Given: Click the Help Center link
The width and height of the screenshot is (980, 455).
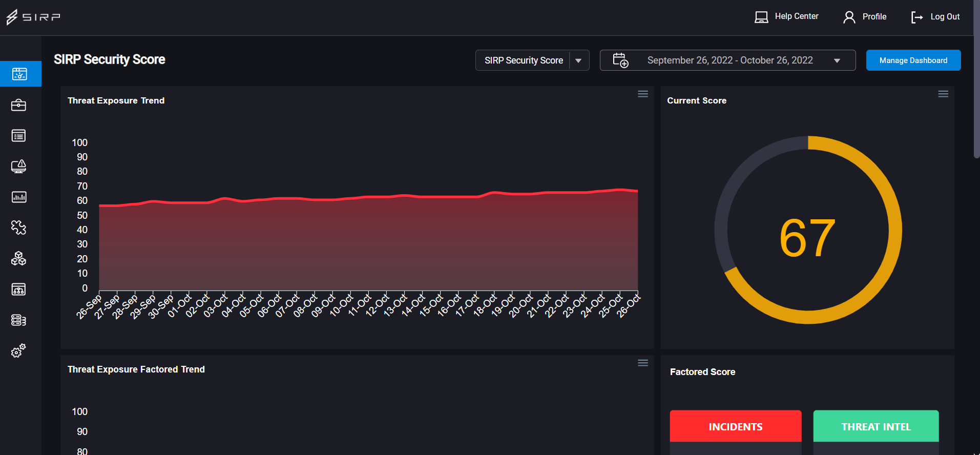Looking at the screenshot, I should coord(797,16).
